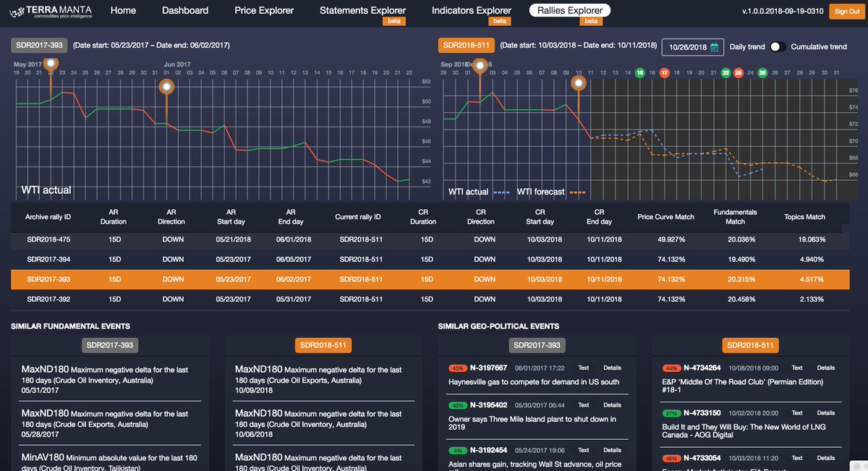Click the red day 23 indicator
This screenshot has width=868, height=471.
[738, 72]
